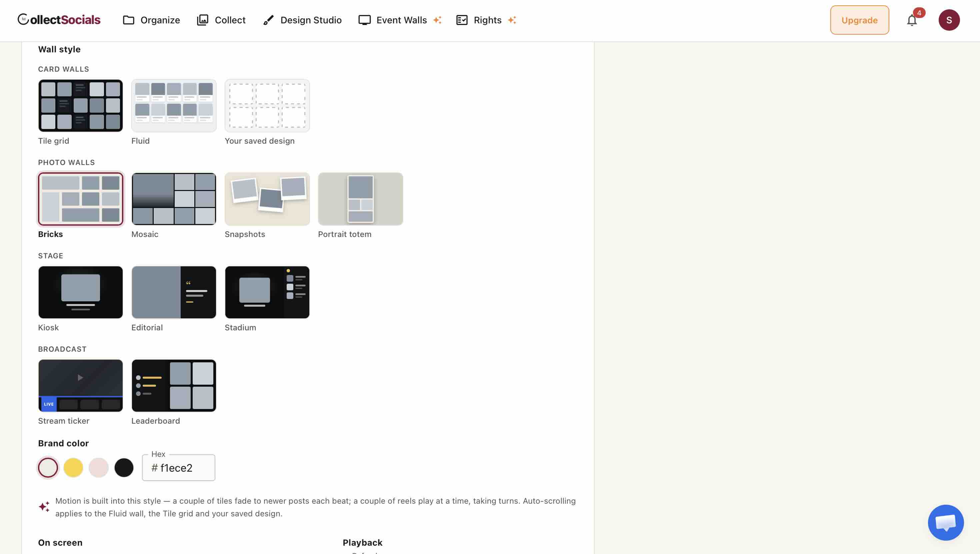Pick the light pink brand color swatch
Viewport: 980px width, 554px height.
[x=99, y=468]
